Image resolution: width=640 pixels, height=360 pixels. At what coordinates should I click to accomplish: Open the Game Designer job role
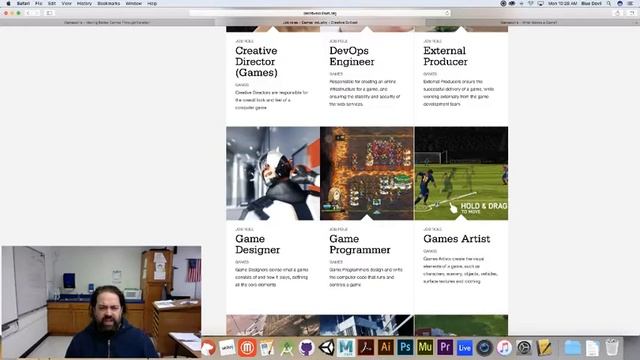[x=258, y=244]
